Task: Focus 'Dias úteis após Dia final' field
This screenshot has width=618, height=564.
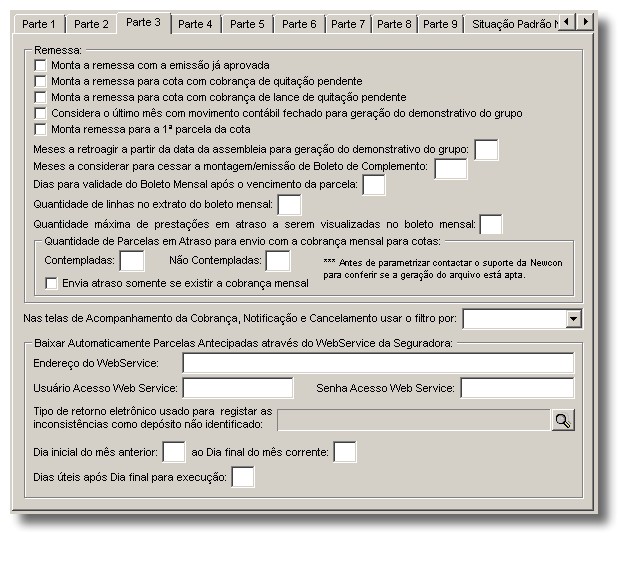Action: pyautogui.click(x=243, y=477)
